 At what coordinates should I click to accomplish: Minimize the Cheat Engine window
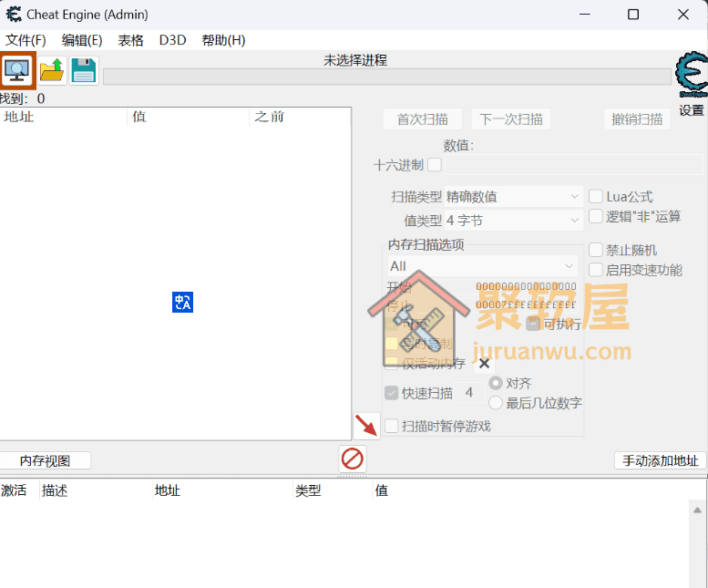(x=585, y=15)
